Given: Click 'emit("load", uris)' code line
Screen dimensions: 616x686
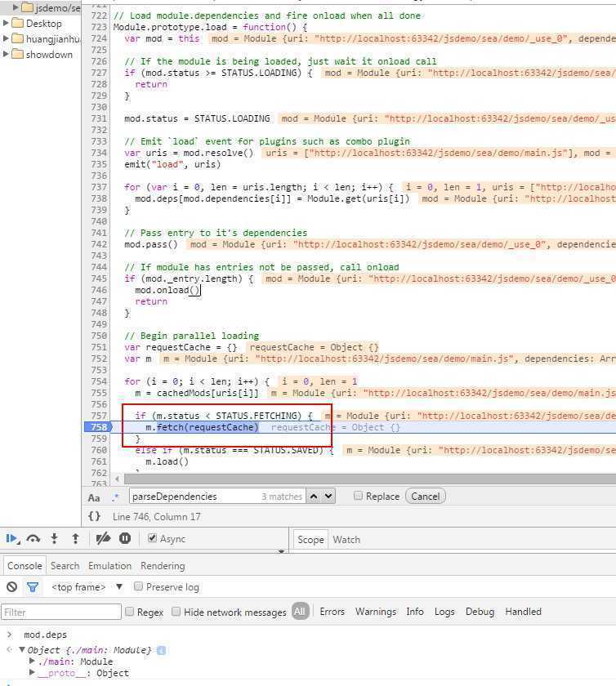Looking at the screenshot, I should [172, 164].
